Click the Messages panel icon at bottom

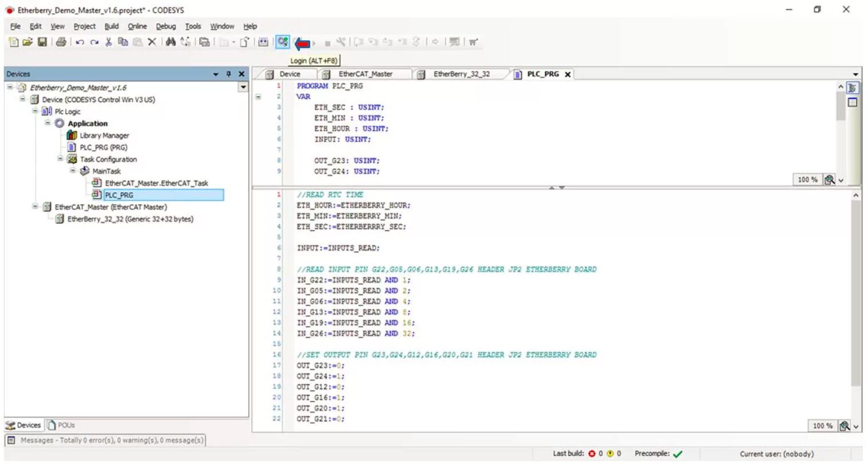[x=11, y=440]
